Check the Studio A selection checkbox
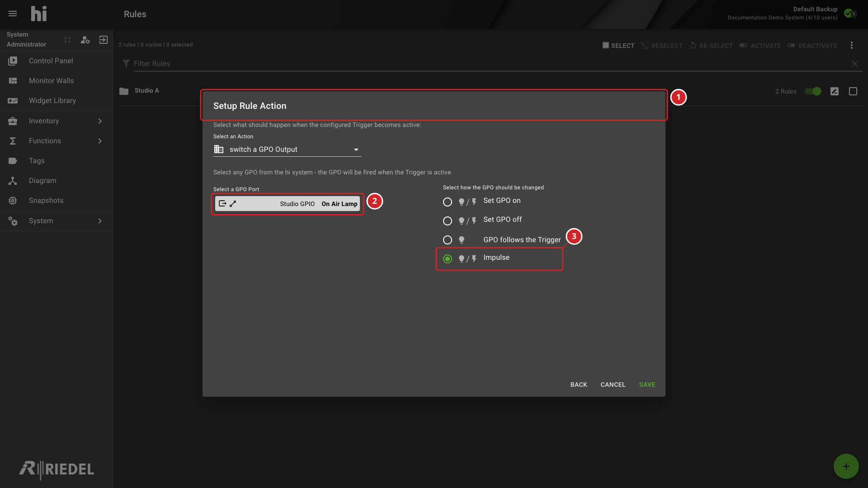This screenshot has height=488, width=868. [x=853, y=91]
